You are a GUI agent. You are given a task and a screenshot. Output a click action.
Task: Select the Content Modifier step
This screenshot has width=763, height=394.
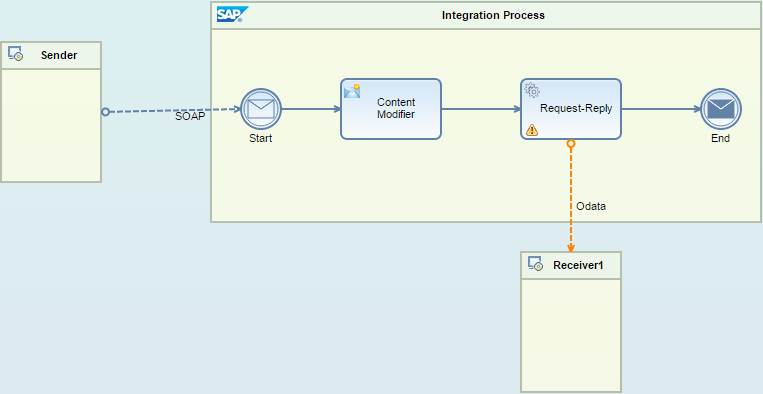tap(391, 109)
